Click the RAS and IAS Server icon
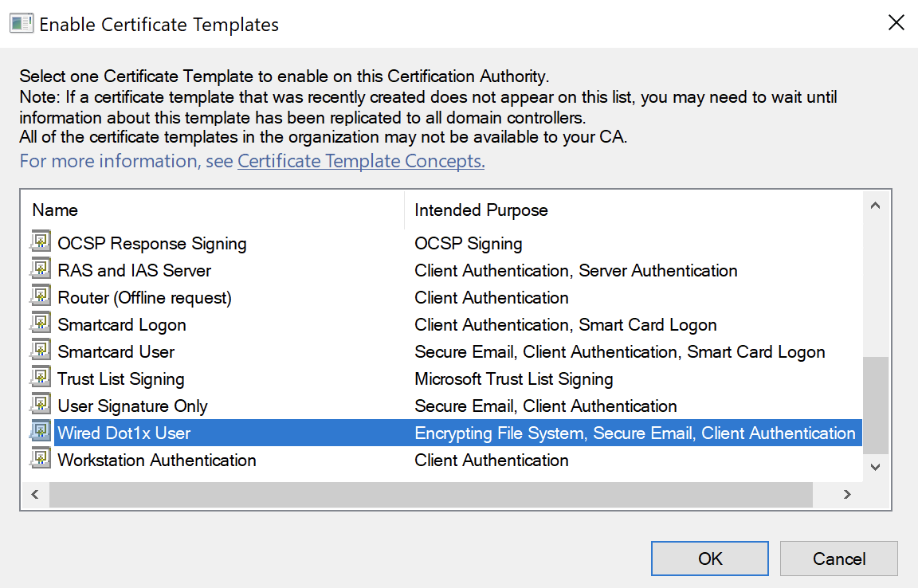The image size is (918, 588). [41, 270]
